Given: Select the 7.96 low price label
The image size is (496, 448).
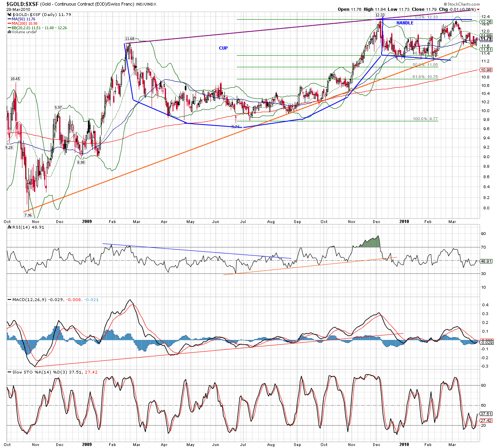Looking at the screenshot, I should (x=28, y=215).
